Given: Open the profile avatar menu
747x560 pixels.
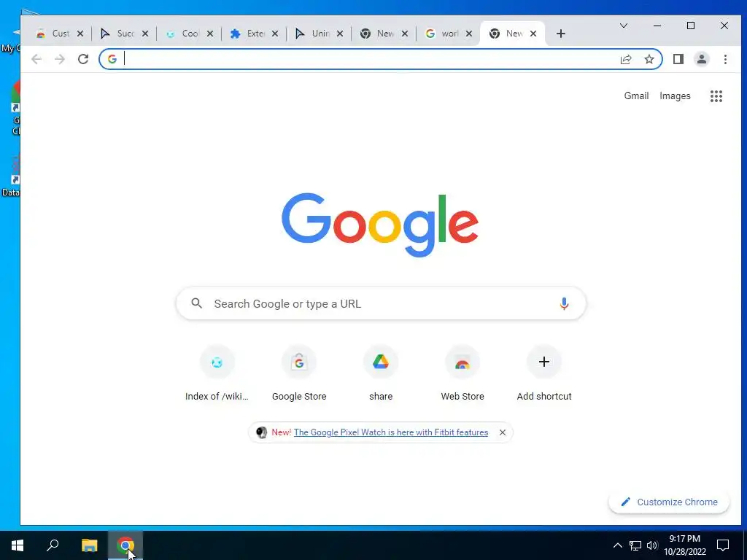Looking at the screenshot, I should pyautogui.click(x=702, y=59).
